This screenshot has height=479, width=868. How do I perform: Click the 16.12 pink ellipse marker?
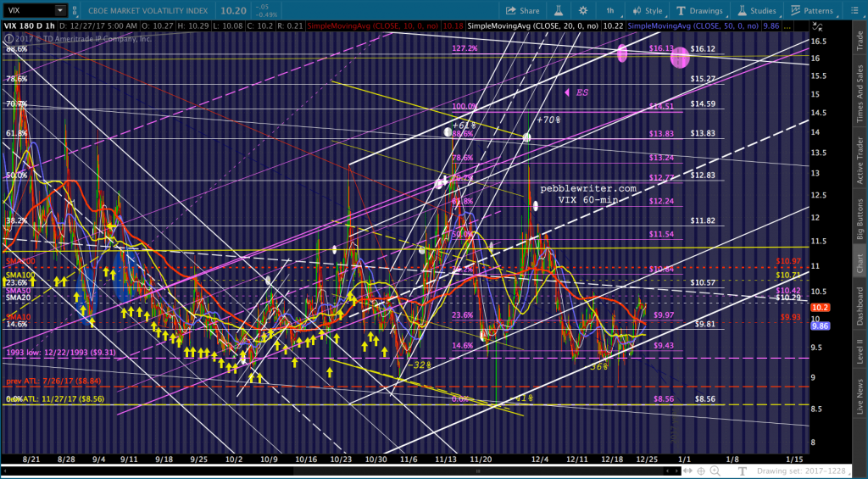tap(680, 58)
